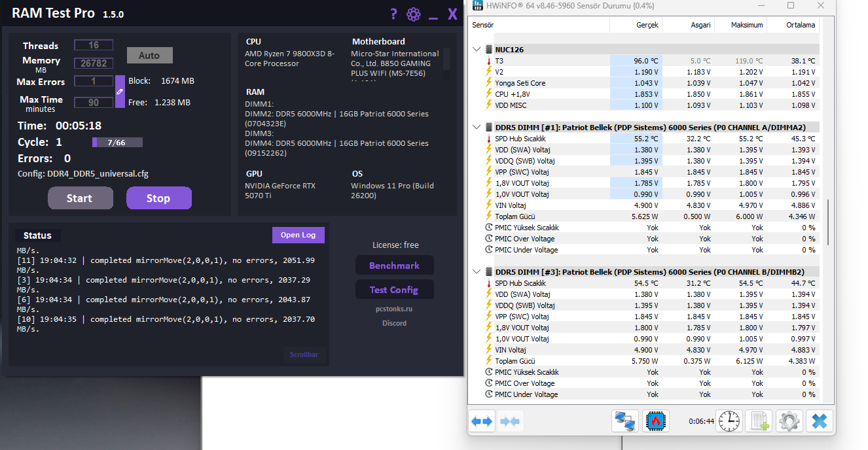Open the pcstonks.ru link
Viewport: 868px width, 450px height.
tap(394, 309)
